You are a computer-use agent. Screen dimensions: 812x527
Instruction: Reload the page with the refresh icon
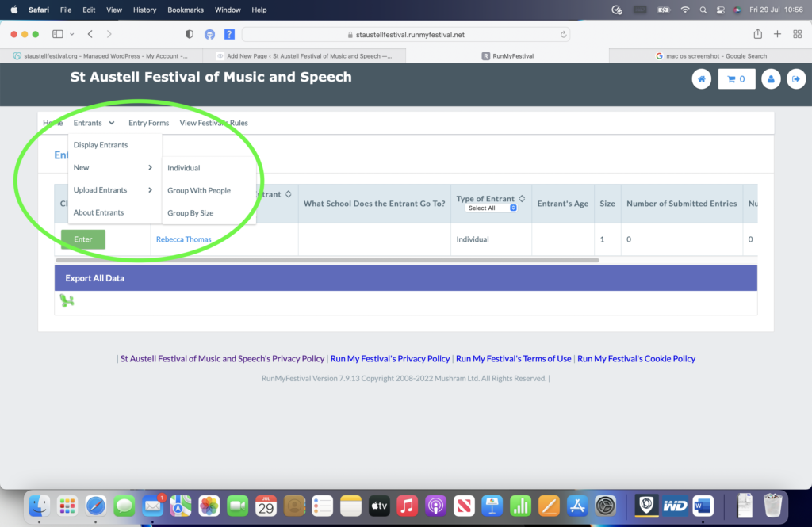[x=563, y=35]
